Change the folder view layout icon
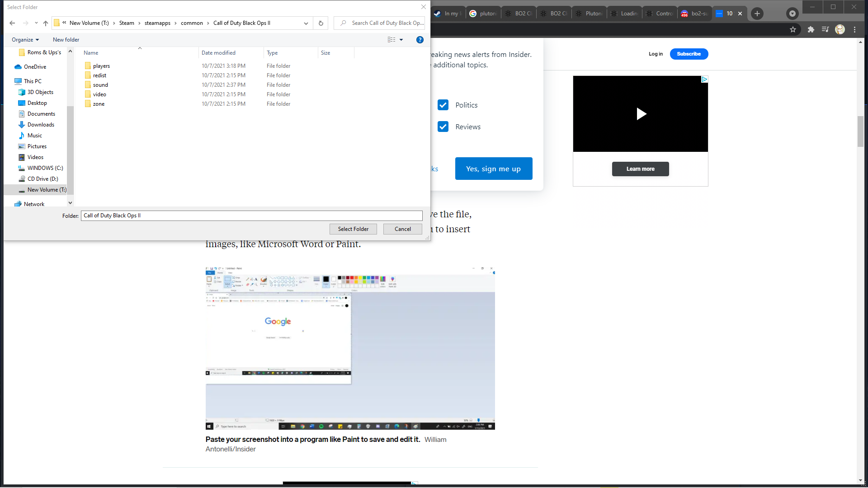Image resolution: width=868 pixels, height=488 pixels. coord(392,40)
